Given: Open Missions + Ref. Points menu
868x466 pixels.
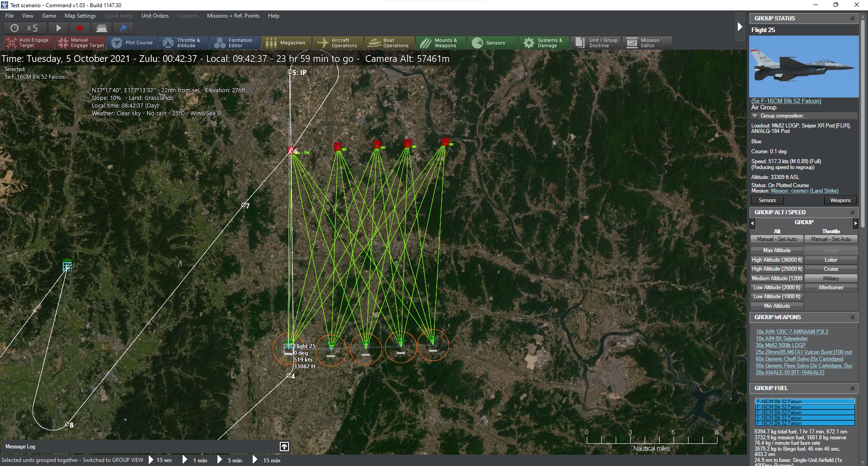Looking at the screenshot, I should [x=233, y=16].
